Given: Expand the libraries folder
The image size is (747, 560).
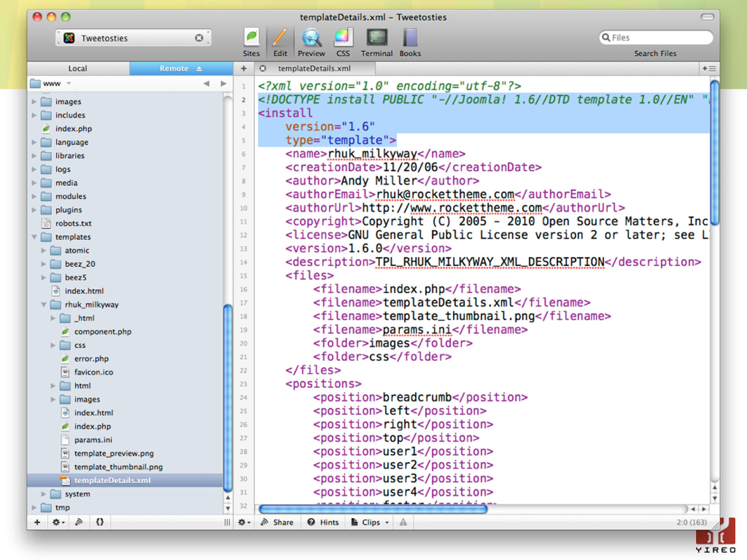Looking at the screenshot, I should tap(34, 155).
